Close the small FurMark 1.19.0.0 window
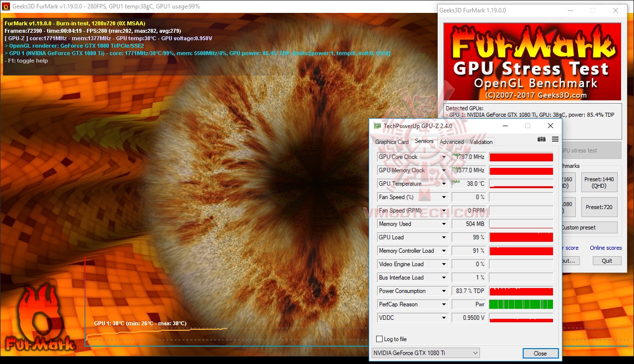Image resolution: width=634 pixels, height=364 pixels. coord(616,10)
